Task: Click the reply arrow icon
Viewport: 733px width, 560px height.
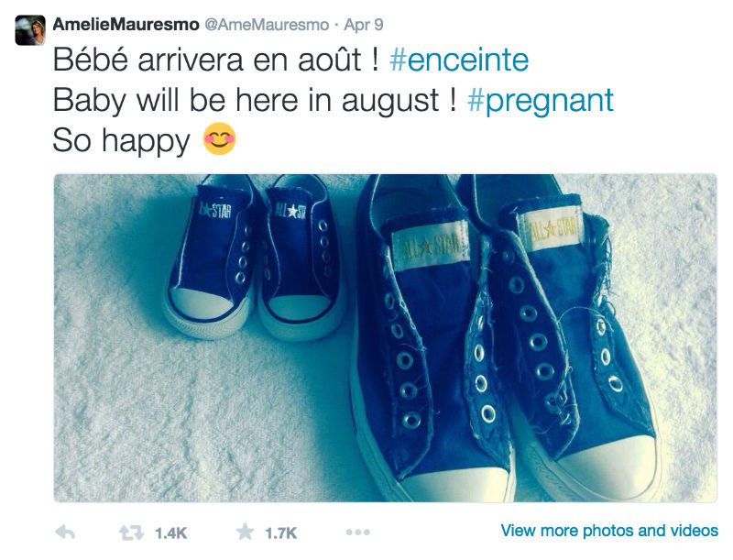Action: (65, 533)
